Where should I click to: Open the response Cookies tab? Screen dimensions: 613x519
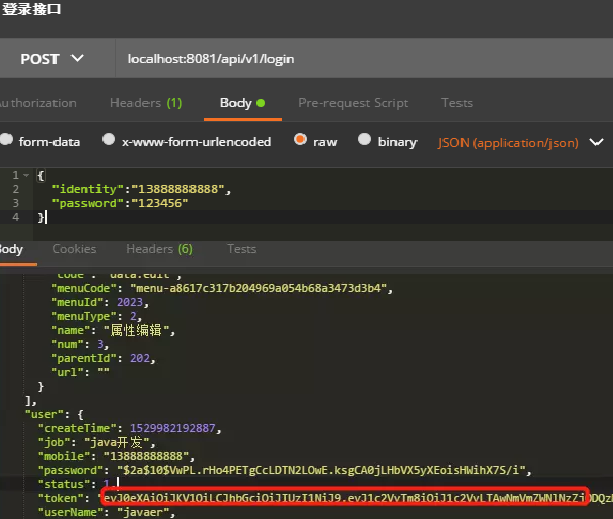pos(74,249)
